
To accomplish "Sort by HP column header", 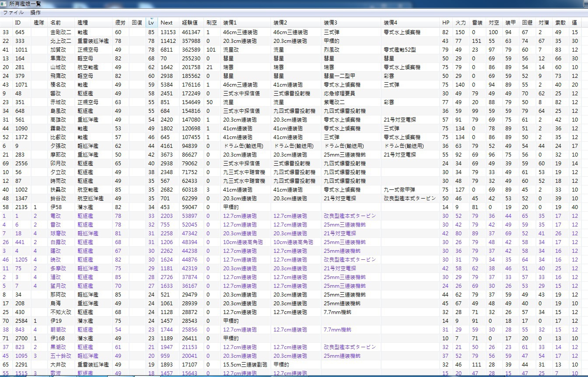I will [445, 23].
